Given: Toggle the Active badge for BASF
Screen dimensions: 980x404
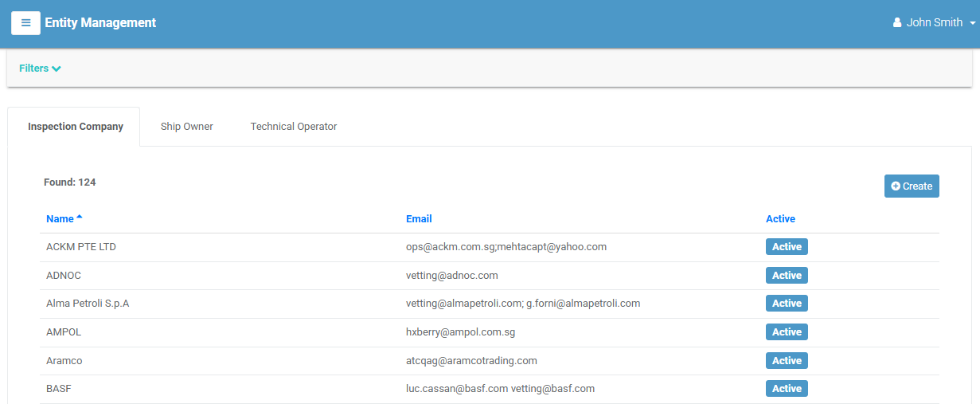Looking at the screenshot, I should click(787, 389).
